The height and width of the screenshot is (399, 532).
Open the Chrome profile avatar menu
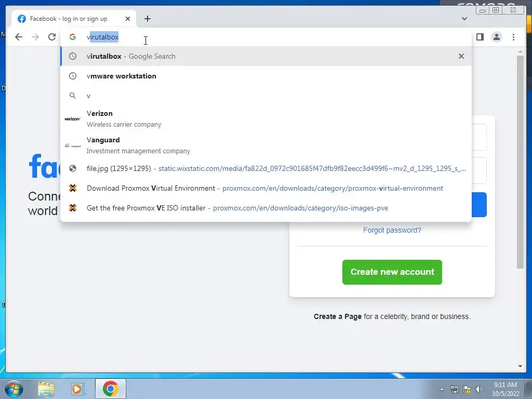coord(496,37)
